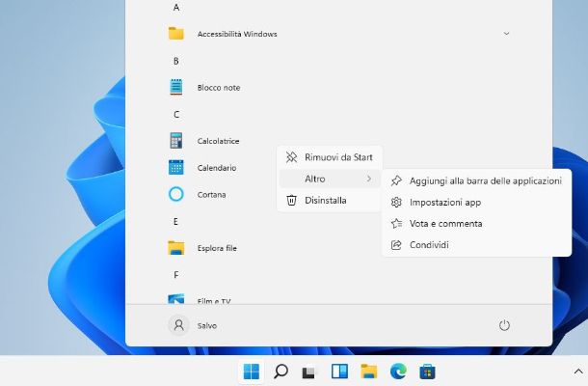Screen dimensions: 588x386
Task: Select the Rimuovi da Start option
Action: tap(330, 157)
